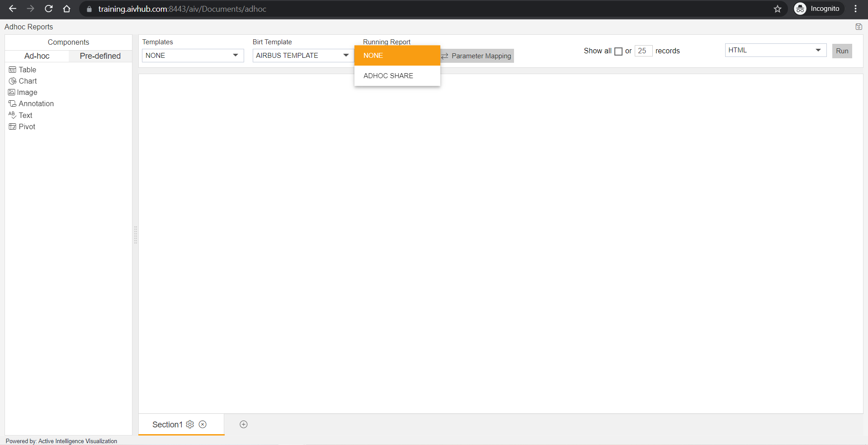Close Section1 with the x icon
Viewport: 868px width, 445px height.
coord(203,424)
